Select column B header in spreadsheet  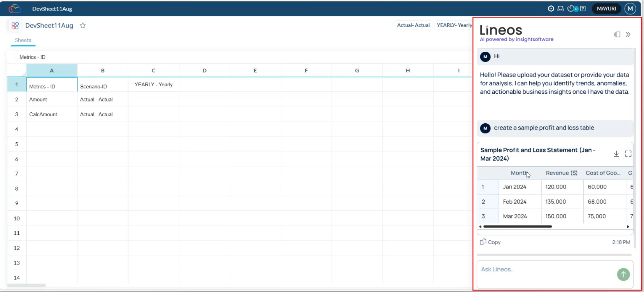click(103, 71)
